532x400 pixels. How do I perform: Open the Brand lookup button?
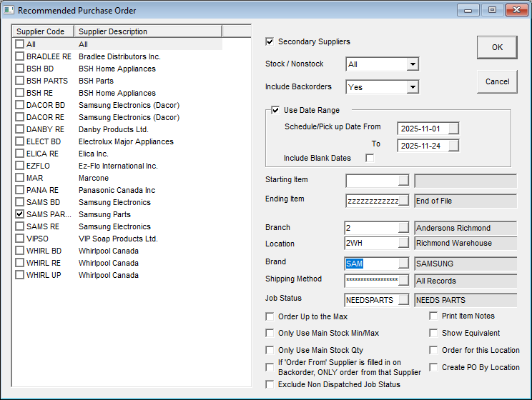[404, 264]
